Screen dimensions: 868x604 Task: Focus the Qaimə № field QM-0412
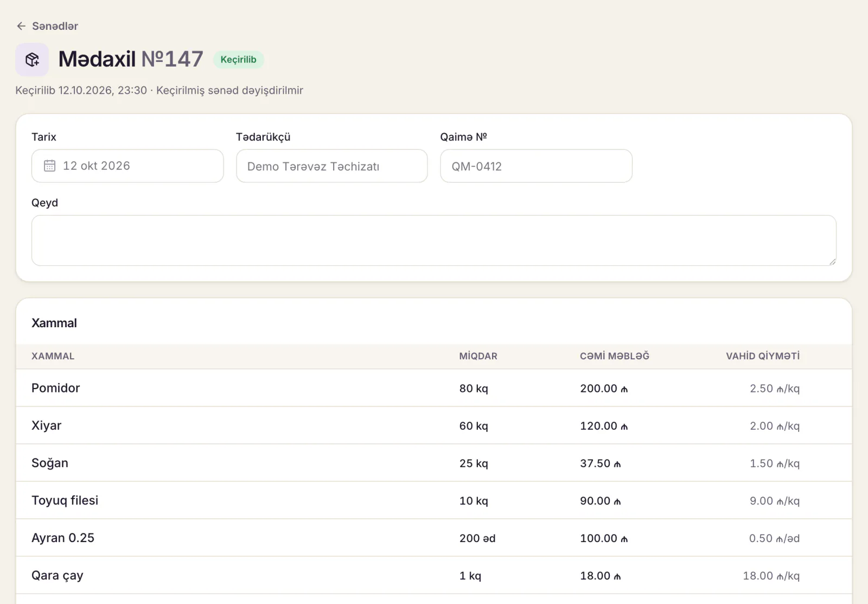pos(536,166)
